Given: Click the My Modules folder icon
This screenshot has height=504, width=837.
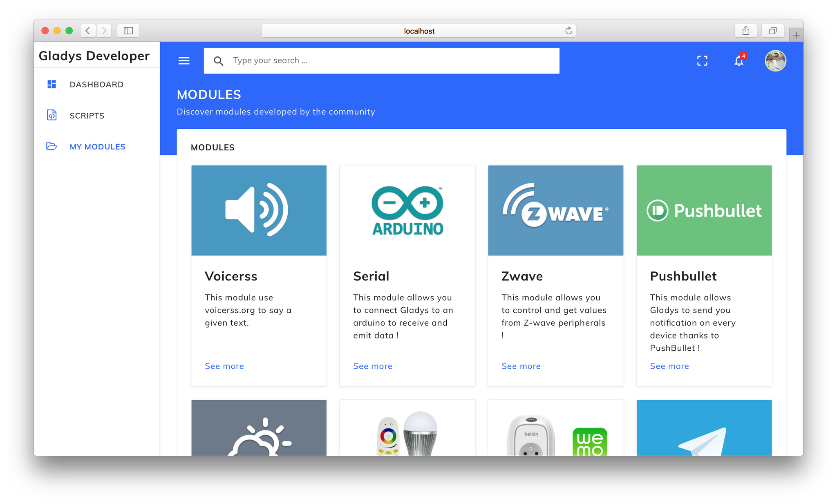Looking at the screenshot, I should 52,146.
